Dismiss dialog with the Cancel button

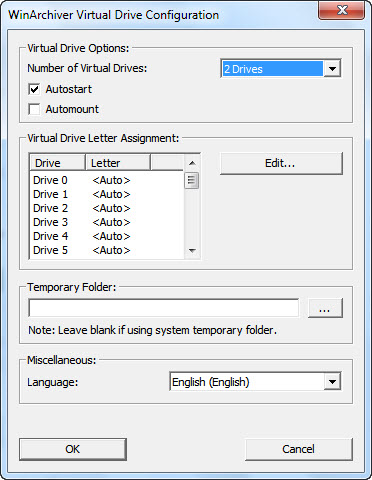pos(299,449)
